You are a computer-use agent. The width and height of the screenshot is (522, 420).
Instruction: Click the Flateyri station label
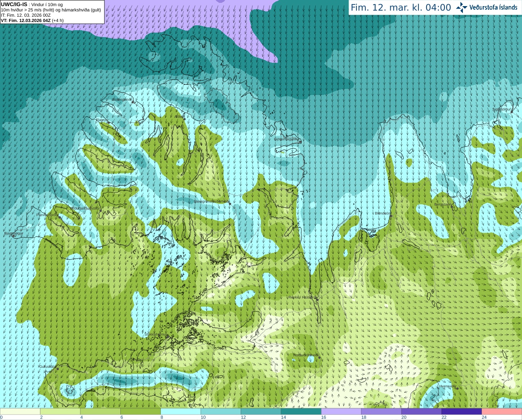point(101,120)
